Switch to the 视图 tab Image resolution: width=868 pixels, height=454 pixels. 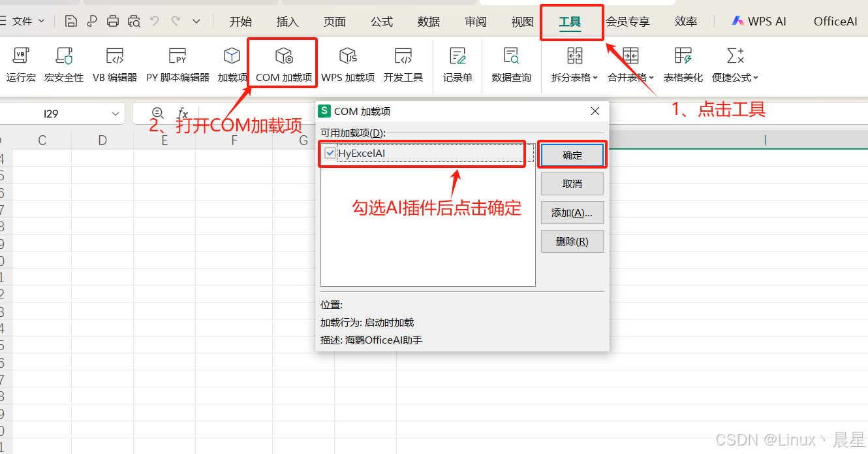523,22
